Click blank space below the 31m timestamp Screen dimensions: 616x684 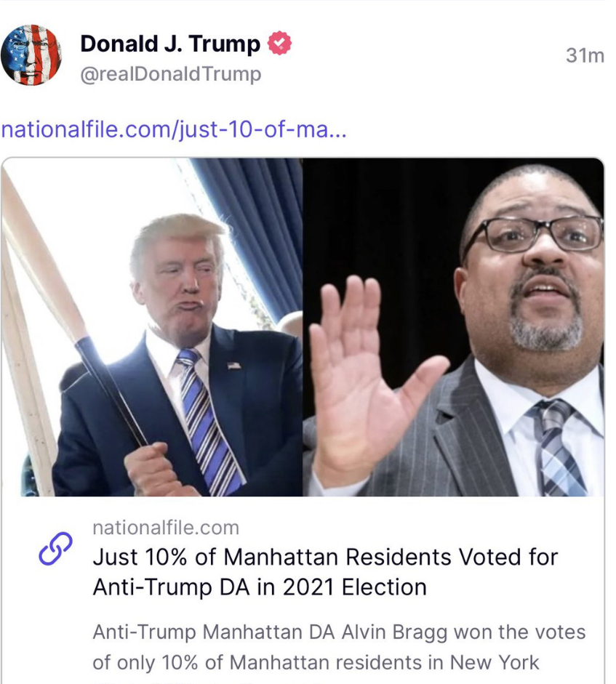(585, 96)
